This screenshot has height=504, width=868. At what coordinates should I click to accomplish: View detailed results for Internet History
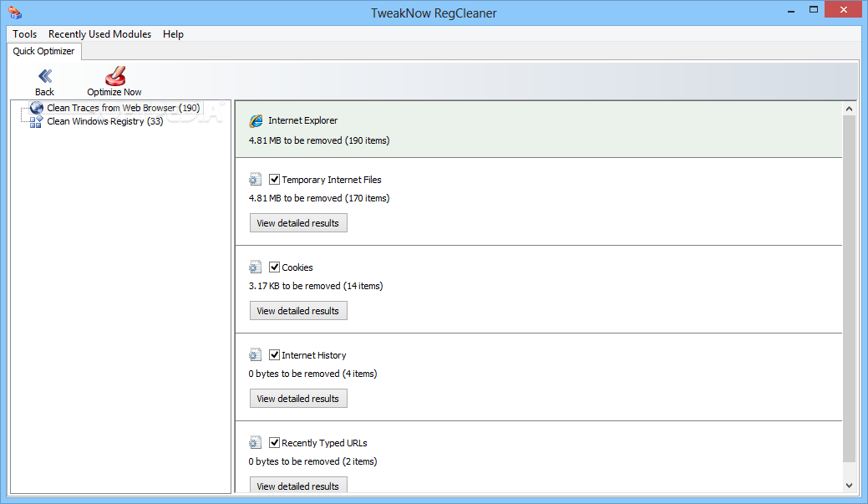click(298, 399)
